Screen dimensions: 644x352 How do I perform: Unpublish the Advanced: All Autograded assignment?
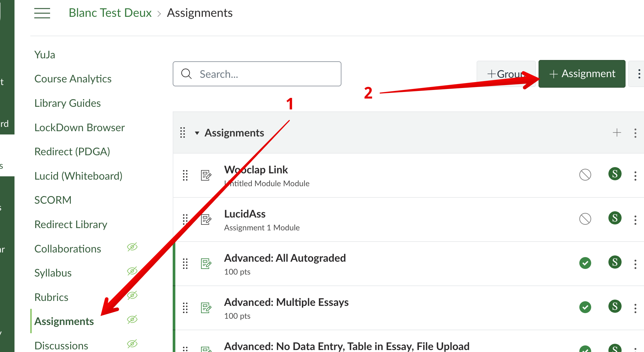tap(585, 263)
